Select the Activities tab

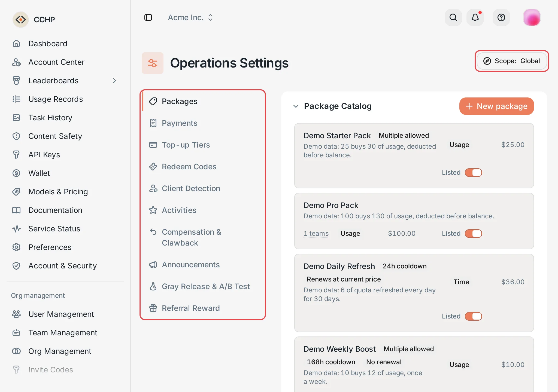203,210
